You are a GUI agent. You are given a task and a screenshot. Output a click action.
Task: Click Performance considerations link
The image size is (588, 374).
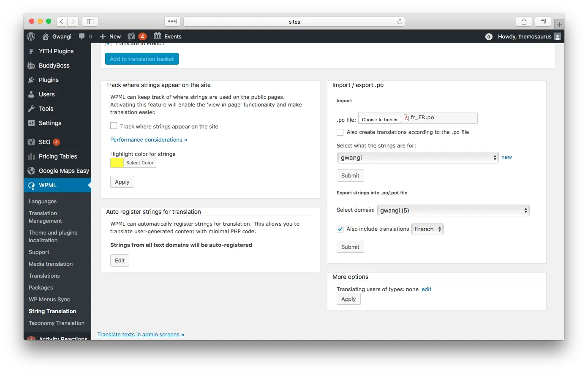(x=149, y=139)
